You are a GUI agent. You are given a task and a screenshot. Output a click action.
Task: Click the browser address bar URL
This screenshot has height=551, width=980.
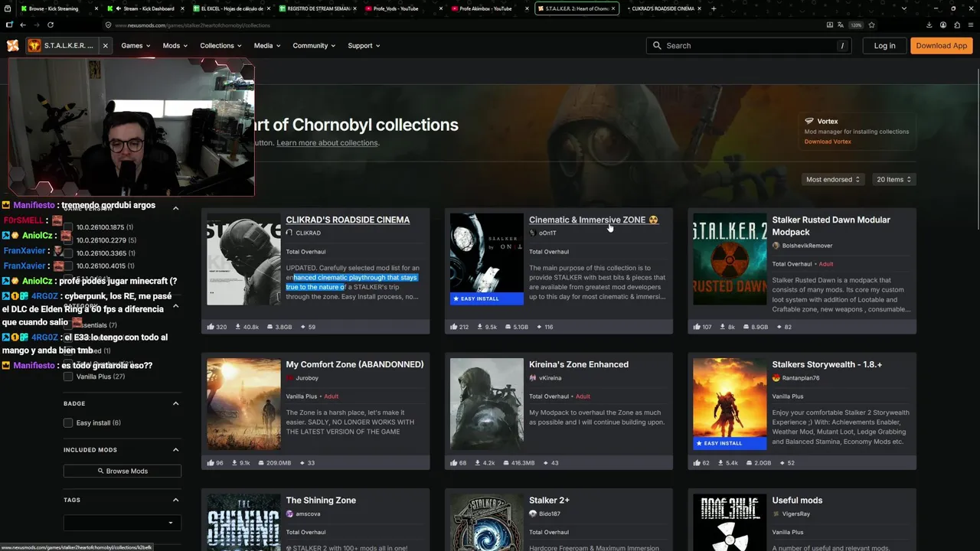tap(192, 25)
